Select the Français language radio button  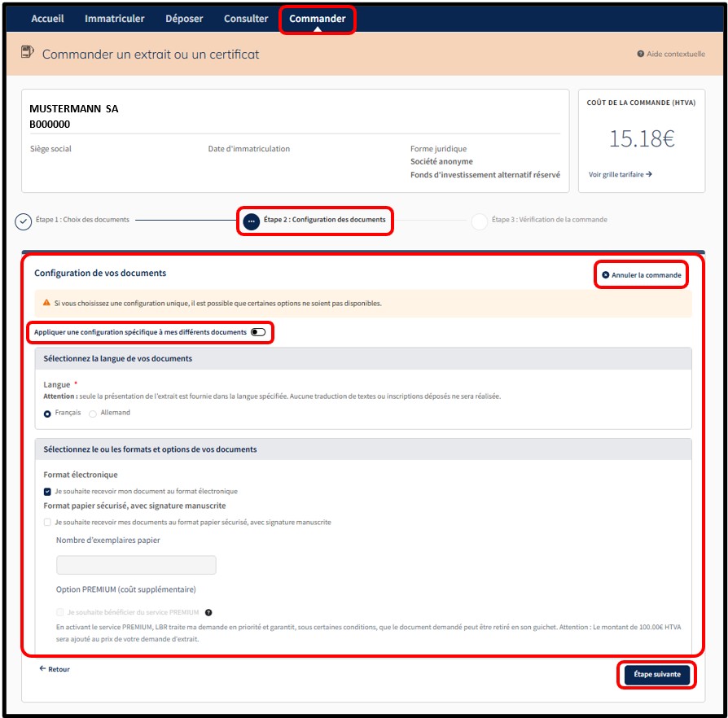point(48,414)
